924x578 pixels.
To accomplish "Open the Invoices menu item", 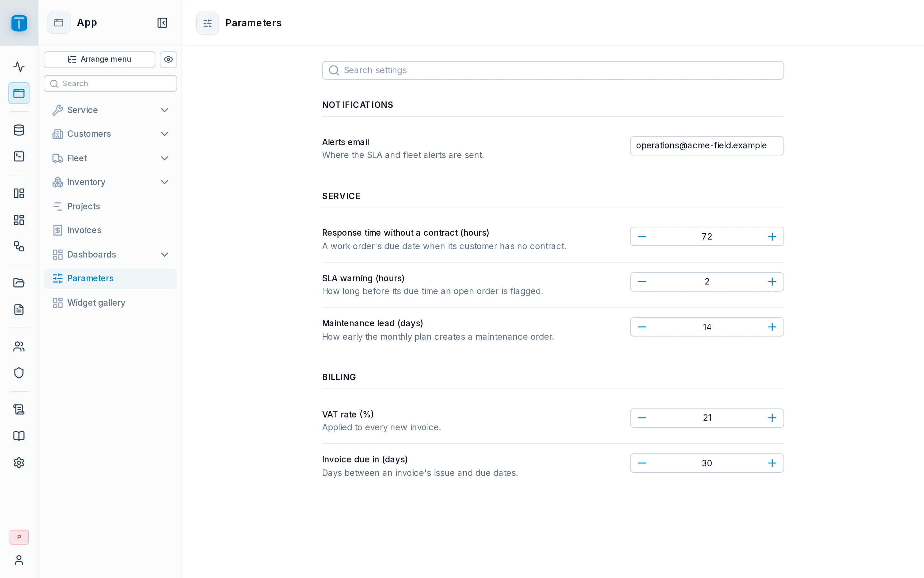I will [110, 230].
